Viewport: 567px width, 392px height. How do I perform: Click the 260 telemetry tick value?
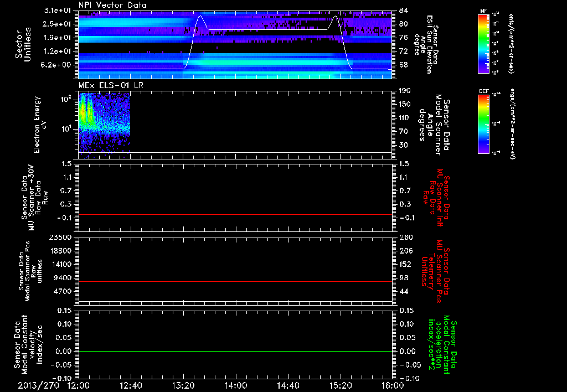click(406, 237)
